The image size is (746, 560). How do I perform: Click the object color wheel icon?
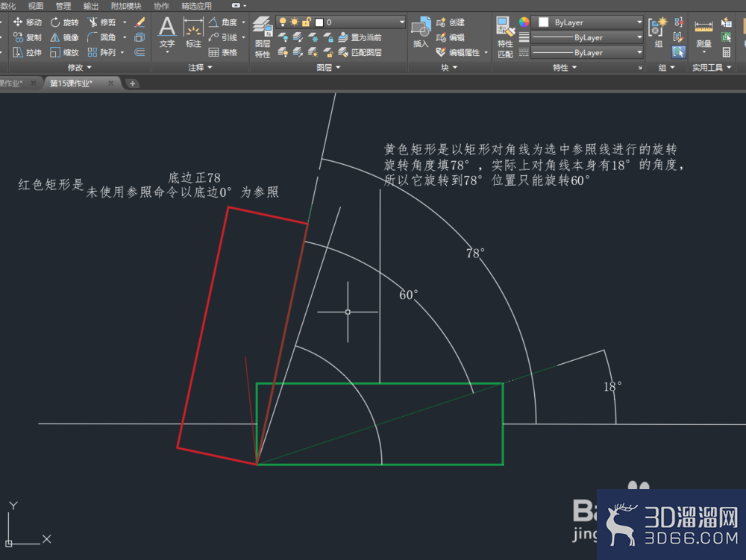(524, 22)
